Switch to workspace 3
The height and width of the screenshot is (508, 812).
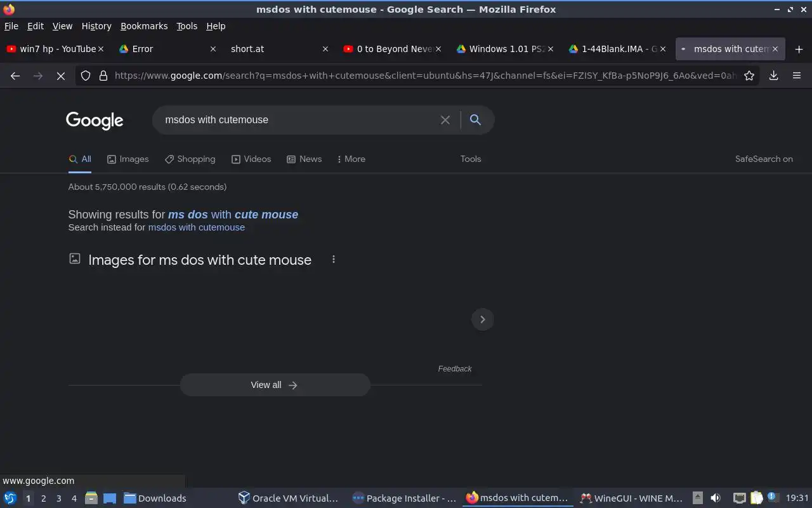pyautogui.click(x=58, y=498)
